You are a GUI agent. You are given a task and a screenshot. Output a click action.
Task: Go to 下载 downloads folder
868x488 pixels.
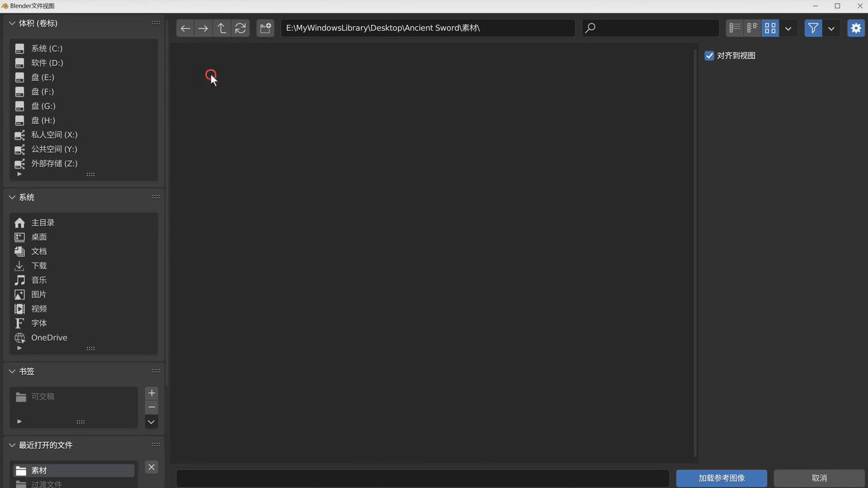(84, 266)
